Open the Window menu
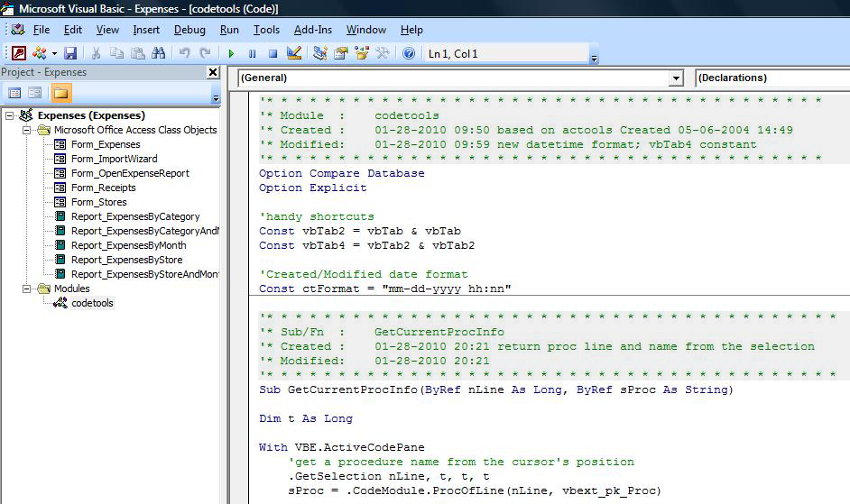 tap(366, 30)
